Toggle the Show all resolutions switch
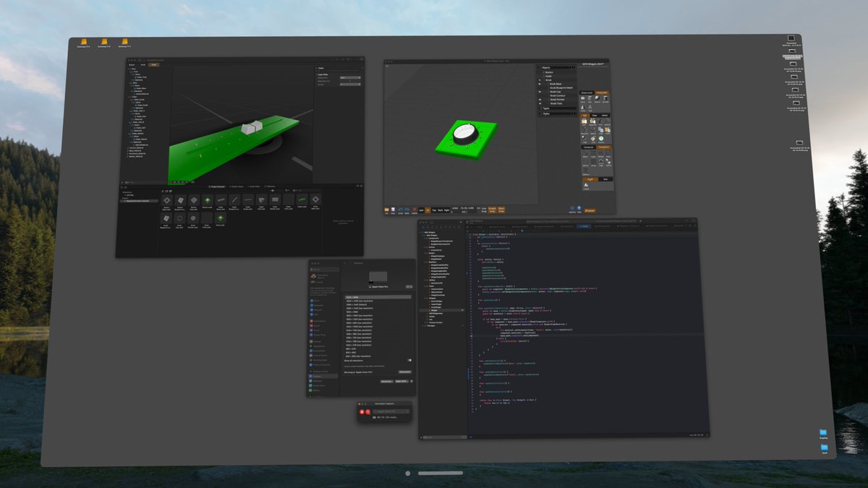The width and height of the screenshot is (868, 488). [x=409, y=360]
